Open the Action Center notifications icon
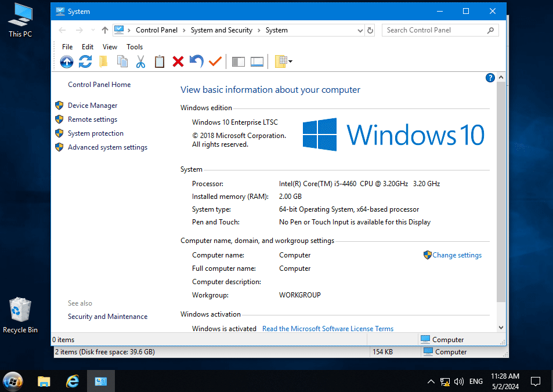553x392 pixels. (536, 382)
